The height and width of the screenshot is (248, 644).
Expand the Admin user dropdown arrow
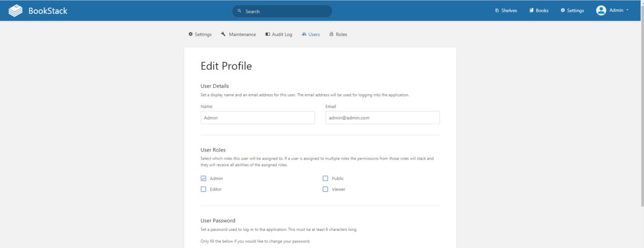tap(627, 10)
